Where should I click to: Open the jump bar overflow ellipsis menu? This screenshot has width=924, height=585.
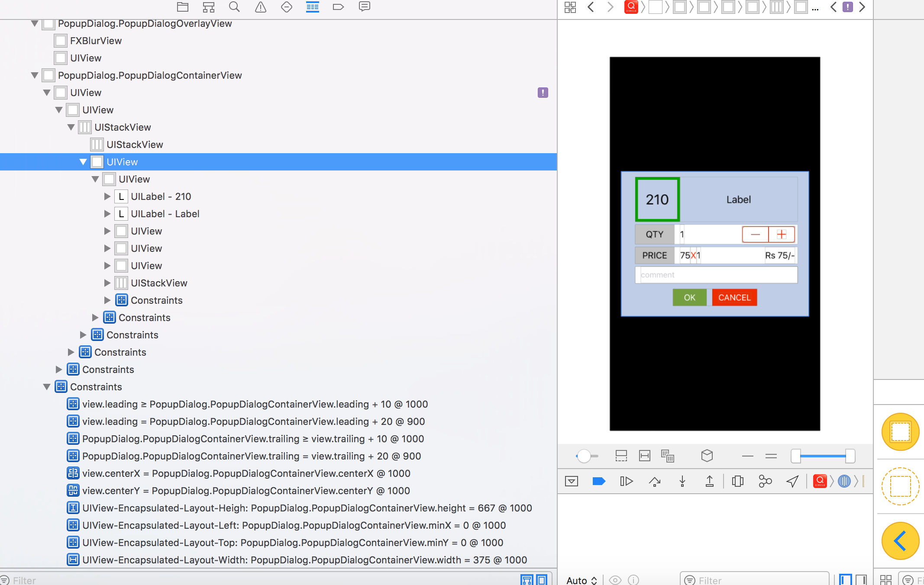point(816,8)
